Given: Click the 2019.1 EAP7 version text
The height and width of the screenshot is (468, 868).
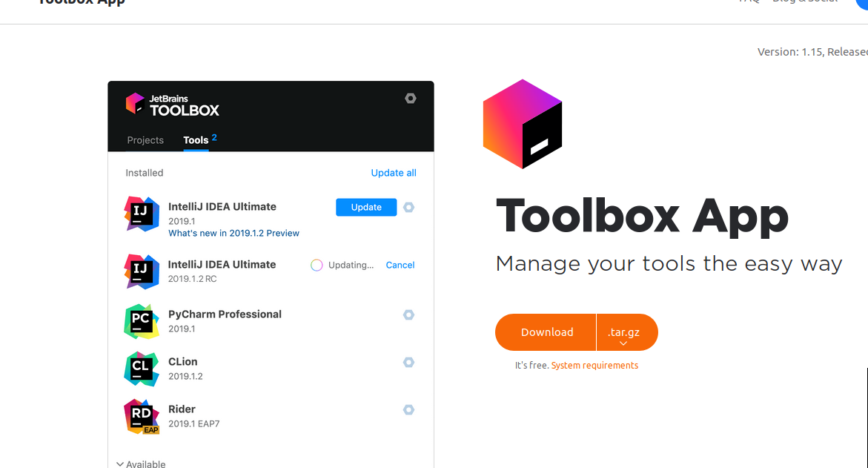Looking at the screenshot, I should click(x=193, y=423).
